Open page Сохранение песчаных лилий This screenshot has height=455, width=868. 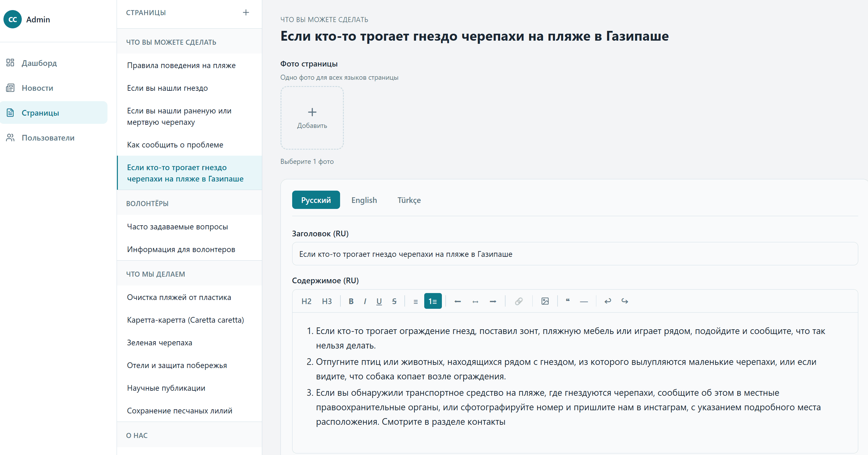189,411
